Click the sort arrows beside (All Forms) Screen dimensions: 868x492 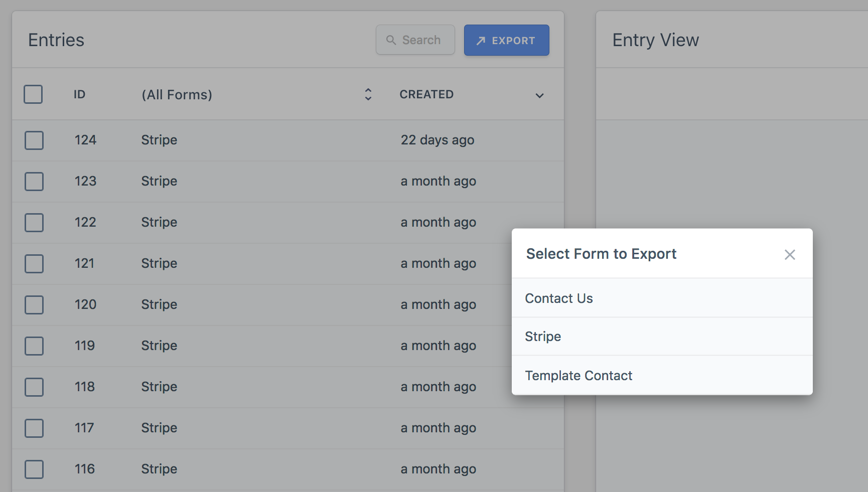(x=368, y=94)
